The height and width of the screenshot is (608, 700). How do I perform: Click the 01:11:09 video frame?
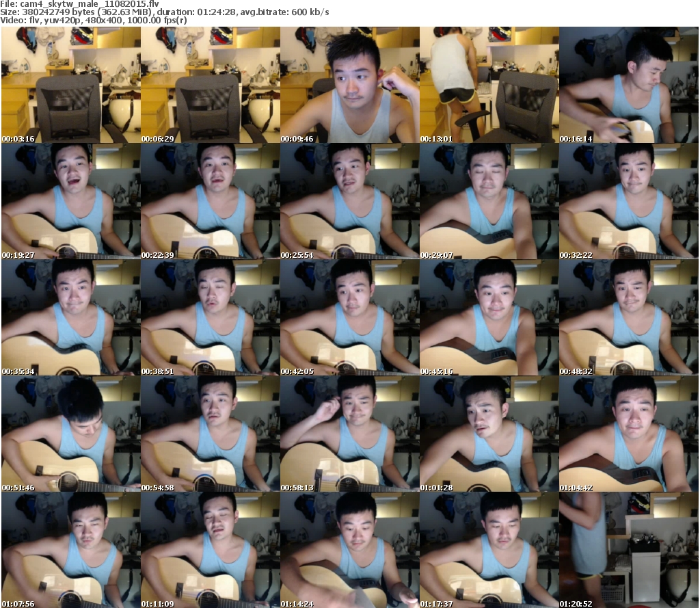pos(211,549)
